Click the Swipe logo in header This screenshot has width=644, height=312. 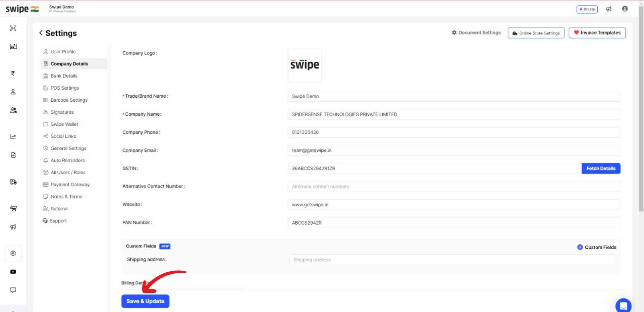click(x=22, y=9)
